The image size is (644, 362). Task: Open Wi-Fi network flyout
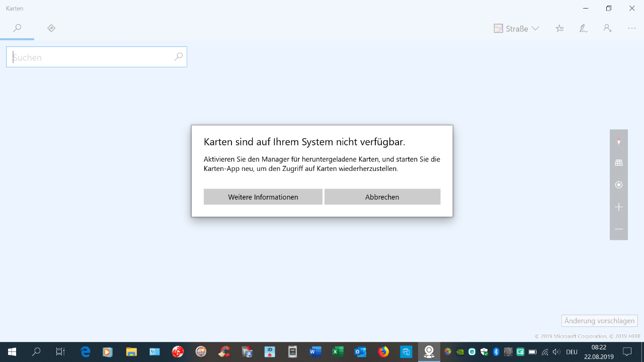[545, 352]
